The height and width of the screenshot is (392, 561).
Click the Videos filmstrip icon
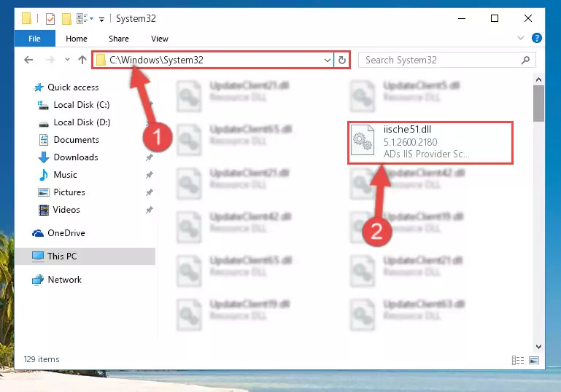(x=44, y=210)
